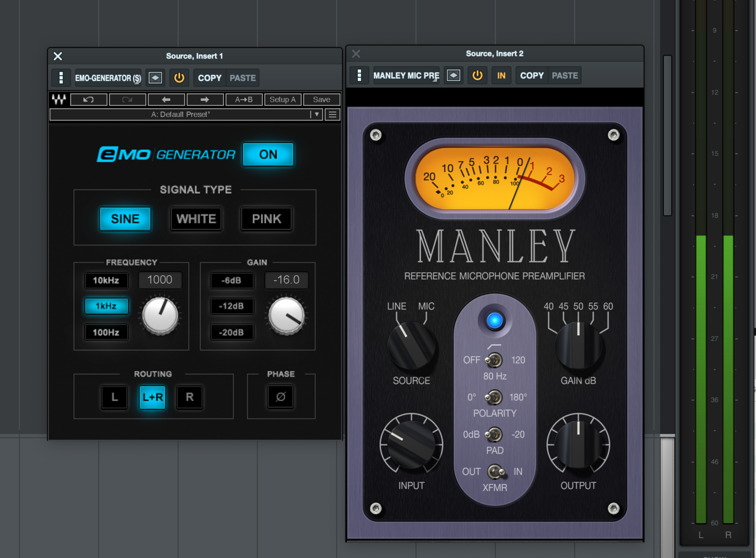Open the Default Preset dropdown arrow
Viewport: 756px width, 558px height.
point(317,115)
